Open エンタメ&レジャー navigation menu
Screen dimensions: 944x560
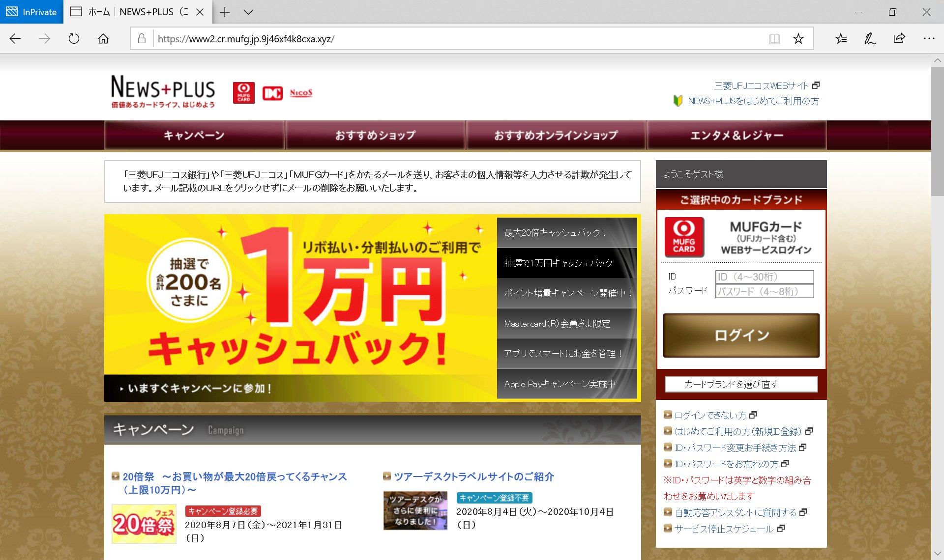click(x=737, y=135)
